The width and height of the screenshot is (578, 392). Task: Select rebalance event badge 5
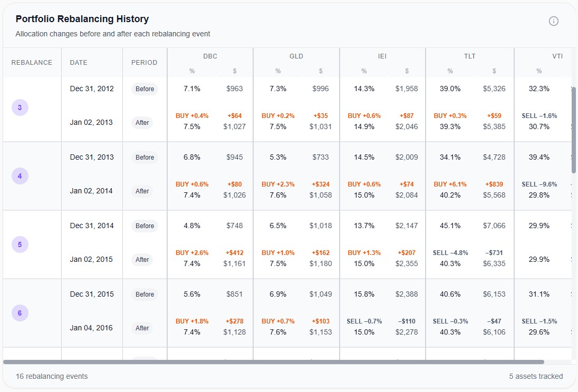[x=20, y=244]
